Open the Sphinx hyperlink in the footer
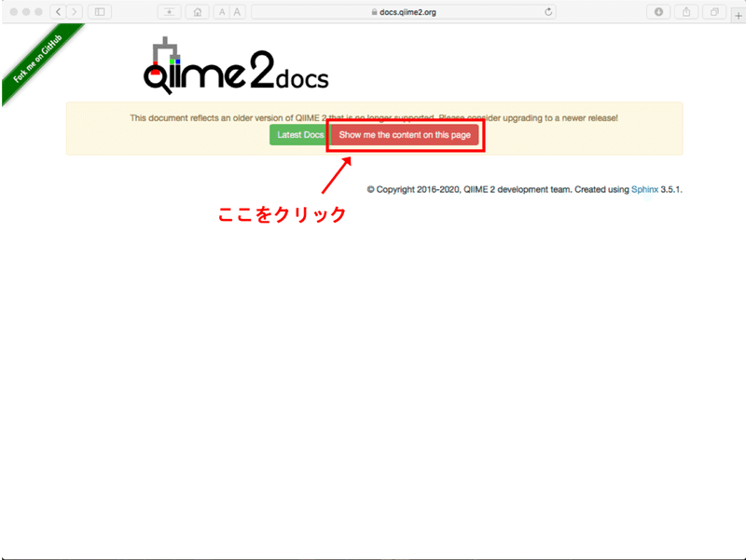The image size is (746, 560). click(647, 188)
